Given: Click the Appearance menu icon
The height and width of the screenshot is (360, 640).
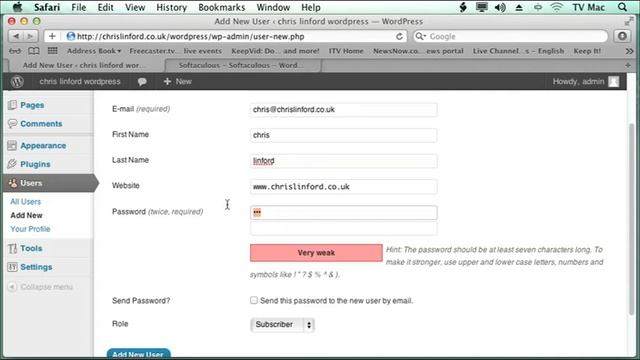Looking at the screenshot, I should point(12,145).
